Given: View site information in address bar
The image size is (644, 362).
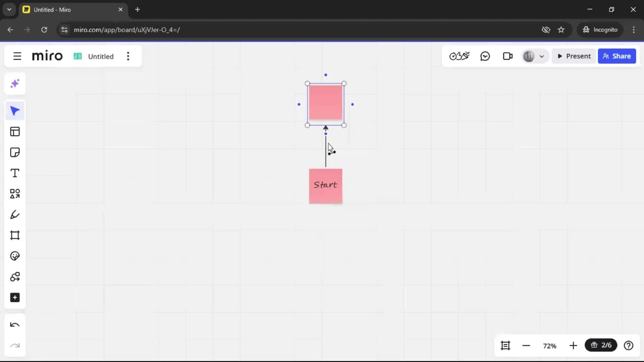Looking at the screenshot, I should 64,30.
